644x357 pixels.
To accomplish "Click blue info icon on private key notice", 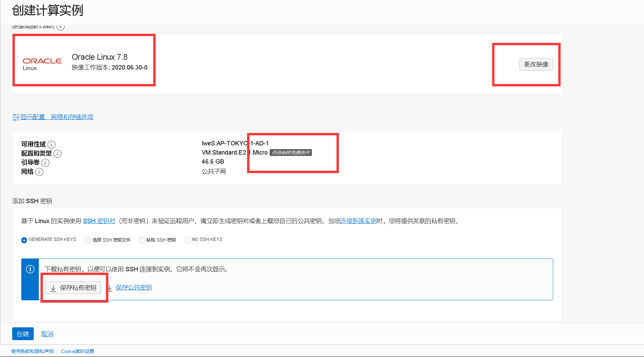I will pyautogui.click(x=30, y=269).
